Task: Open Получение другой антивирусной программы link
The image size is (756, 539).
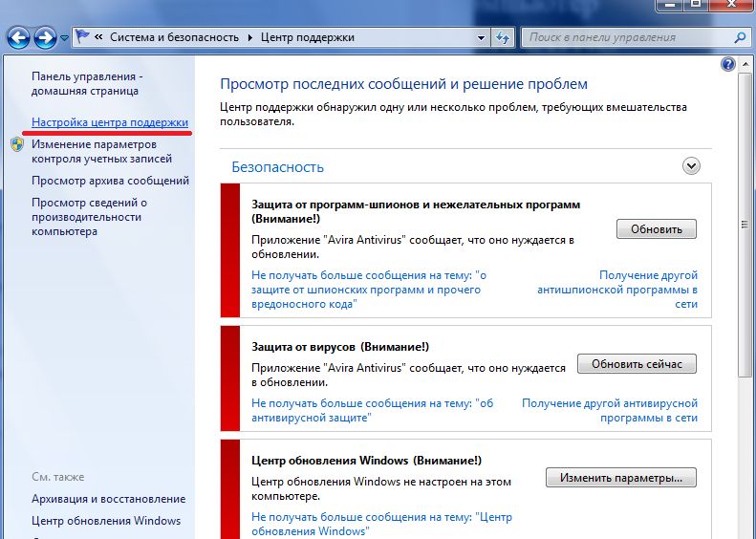Action: (610, 411)
